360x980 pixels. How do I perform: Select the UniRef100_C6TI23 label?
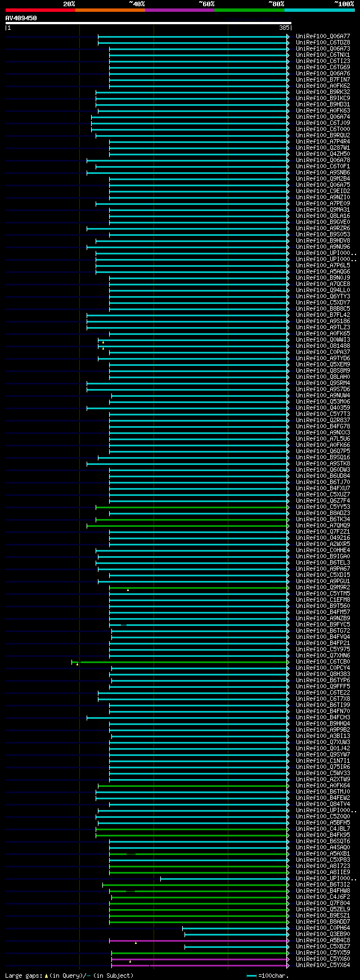[323, 61]
